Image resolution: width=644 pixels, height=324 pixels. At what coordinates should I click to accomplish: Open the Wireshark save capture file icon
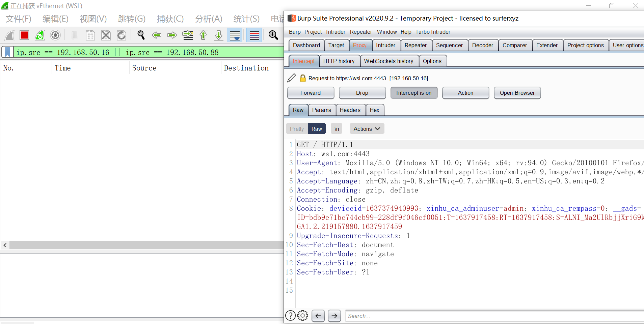90,35
